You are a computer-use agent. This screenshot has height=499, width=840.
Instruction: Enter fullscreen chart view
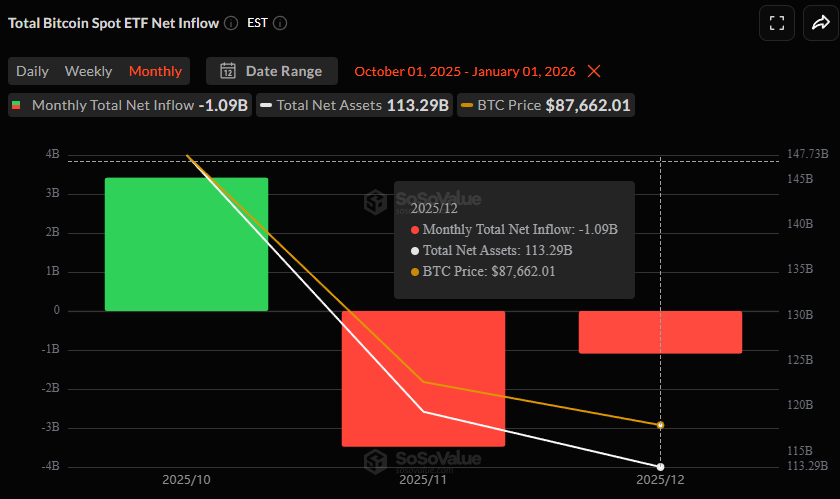[776, 23]
